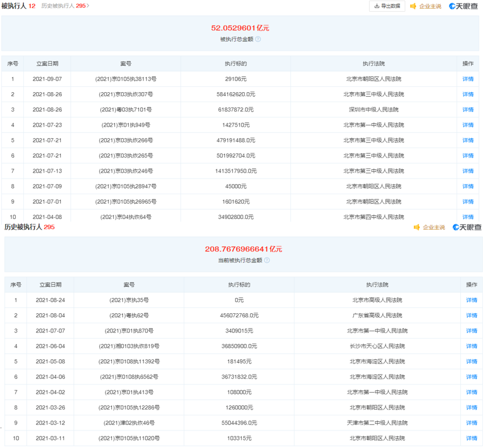Screen dimensions: 484x448
Task: Click the download icon in 导出数据 button
Action: point(377,6)
